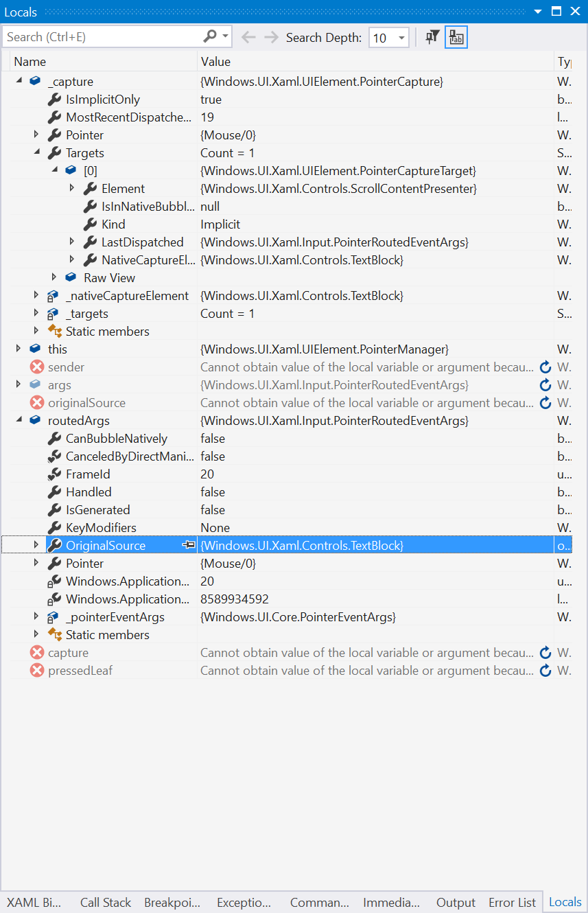
Task: Click the error icon beside sender
Action: 36,367
